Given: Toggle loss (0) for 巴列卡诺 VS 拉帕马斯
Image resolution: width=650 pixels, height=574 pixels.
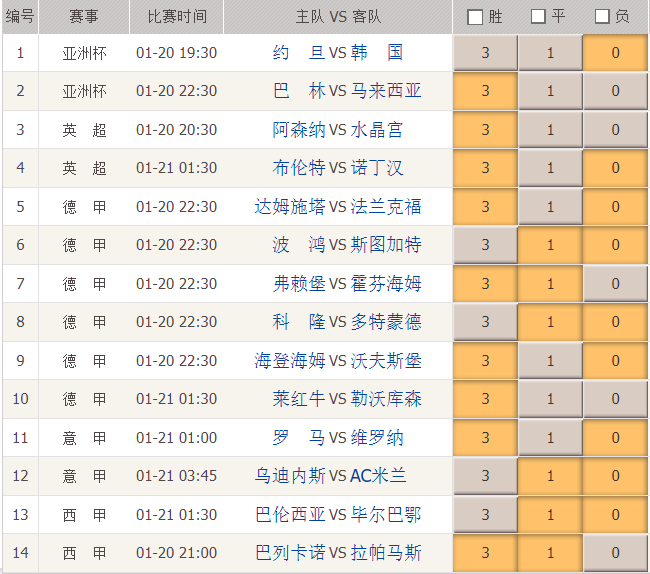Looking at the screenshot, I should [x=616, y=553].
